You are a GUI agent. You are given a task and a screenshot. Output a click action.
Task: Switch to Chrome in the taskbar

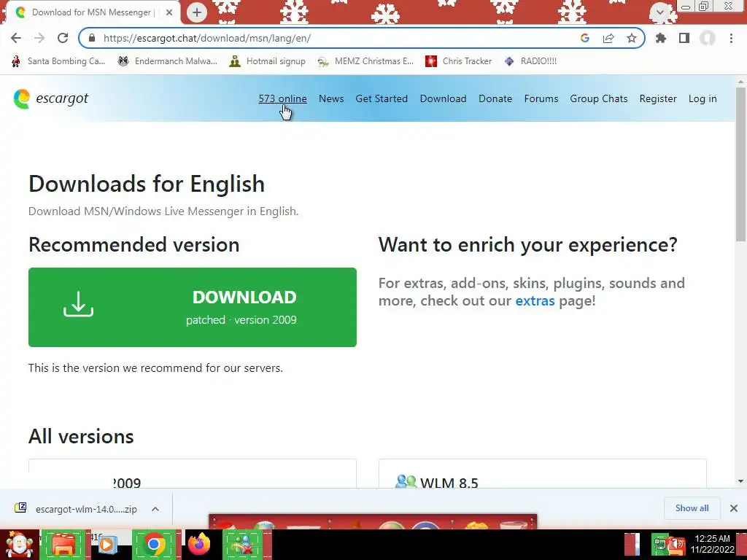tap(155, 545)
